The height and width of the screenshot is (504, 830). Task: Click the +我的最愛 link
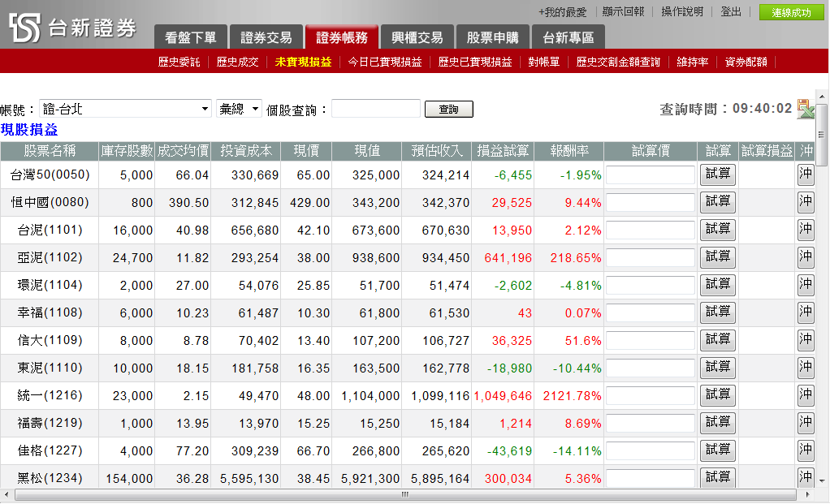562,12
